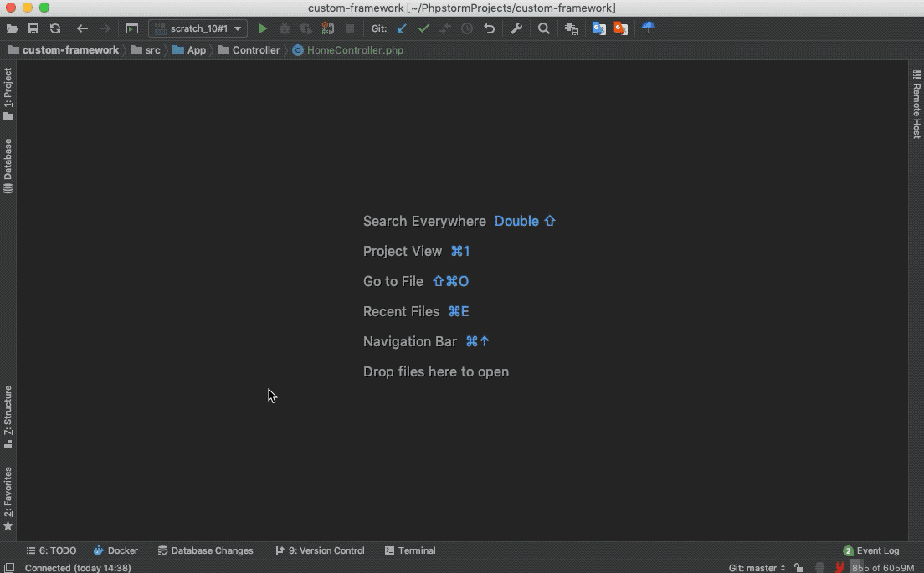Image resolution: width=924 pixels, height=573 pixels.
Task: Toggle tool window bars in bottom-left corner
Action: click(8, 568)
